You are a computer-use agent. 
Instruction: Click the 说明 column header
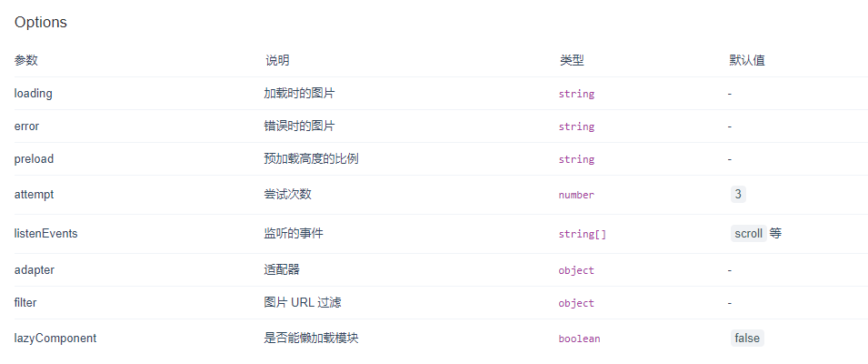[277, 60]
